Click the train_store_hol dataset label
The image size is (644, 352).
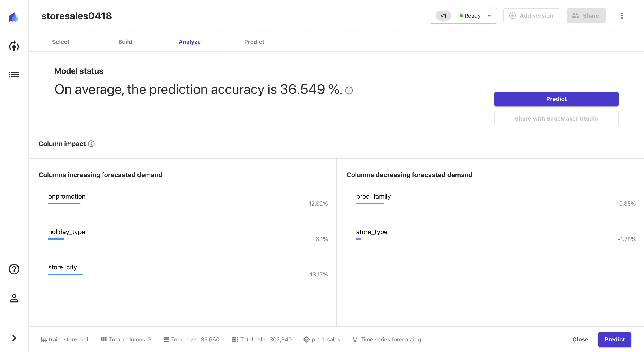(65, 339)
